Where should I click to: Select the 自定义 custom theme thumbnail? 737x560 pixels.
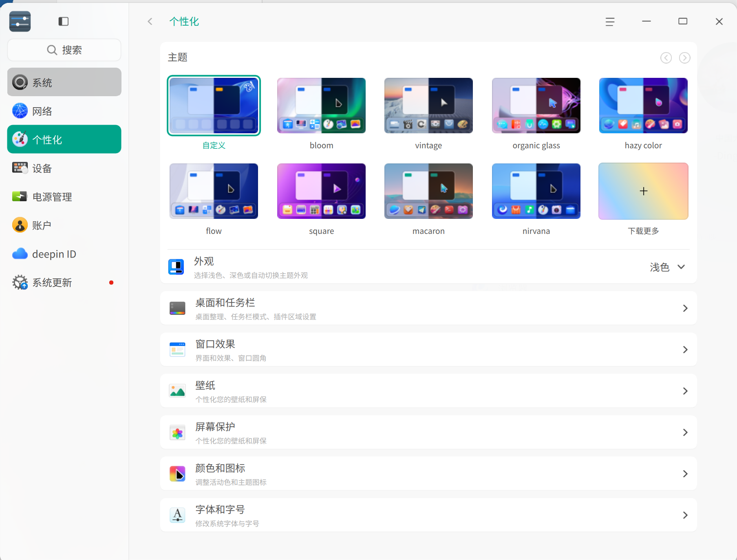coord(214,106)
